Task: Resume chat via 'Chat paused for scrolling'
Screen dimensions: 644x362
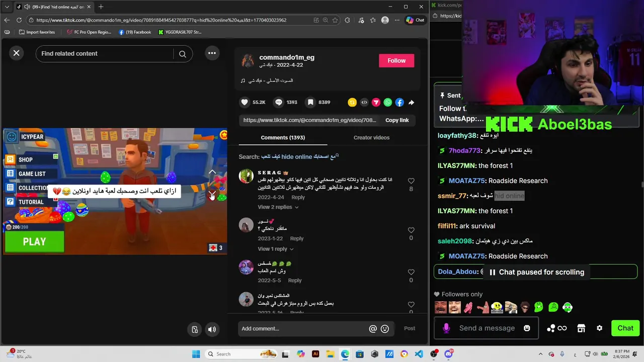Action: 536,272
